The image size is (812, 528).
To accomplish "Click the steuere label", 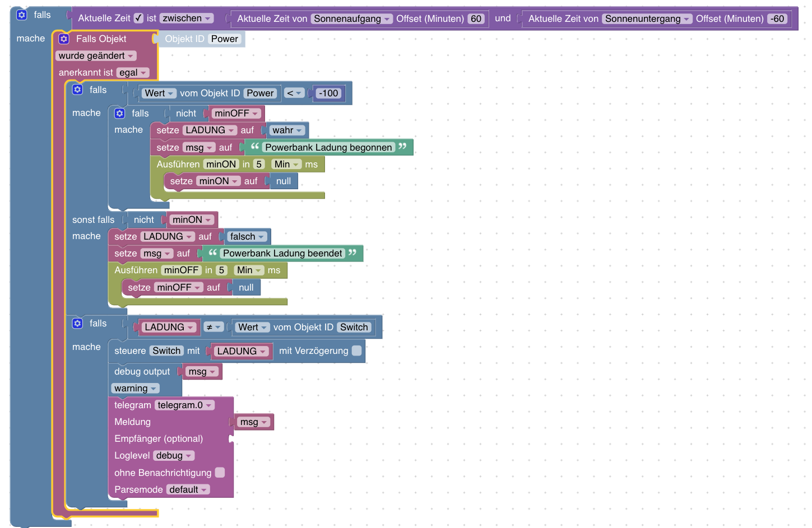I will pyautogui.click(x=130, y=351).
